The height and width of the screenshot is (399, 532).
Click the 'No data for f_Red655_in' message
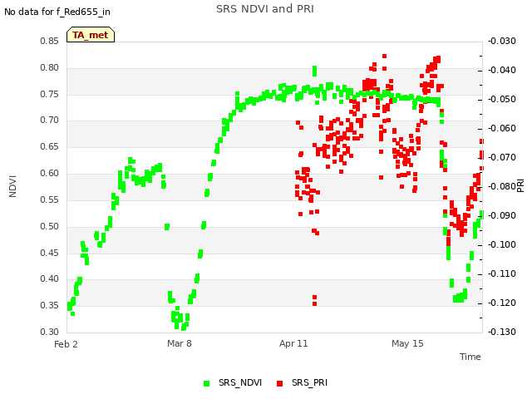[x=57, y=12]
